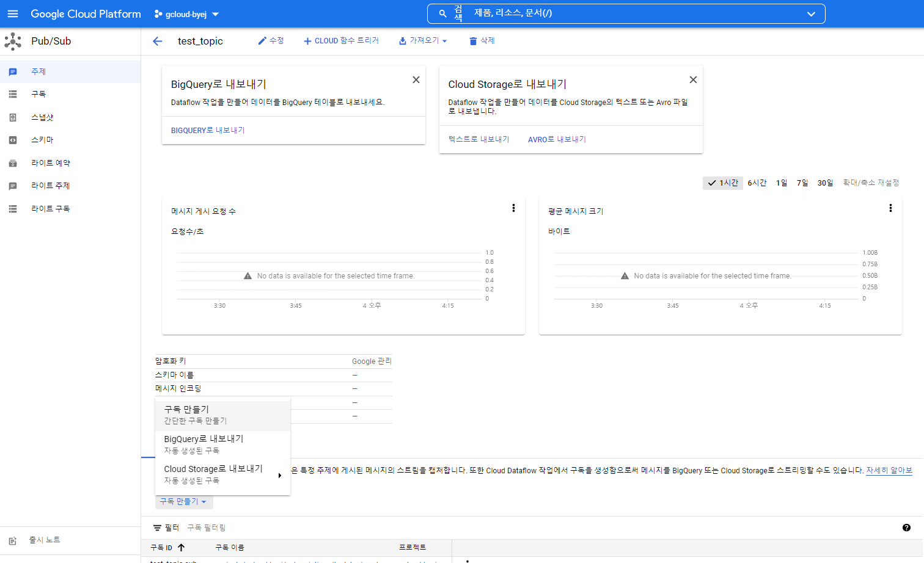
Task: Click the 구독 이름 column header
Action: coord(230,548)
